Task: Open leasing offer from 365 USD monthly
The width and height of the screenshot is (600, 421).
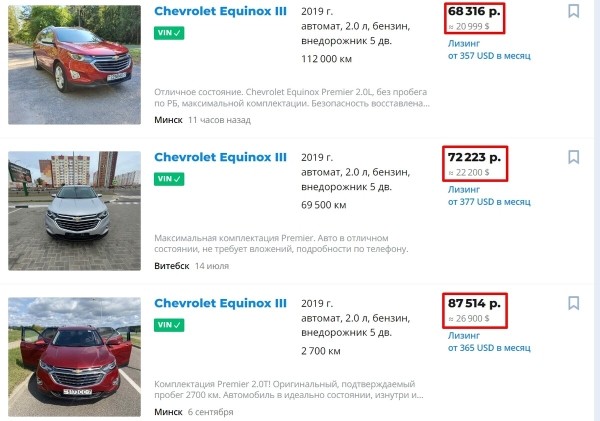Action: 488,347
